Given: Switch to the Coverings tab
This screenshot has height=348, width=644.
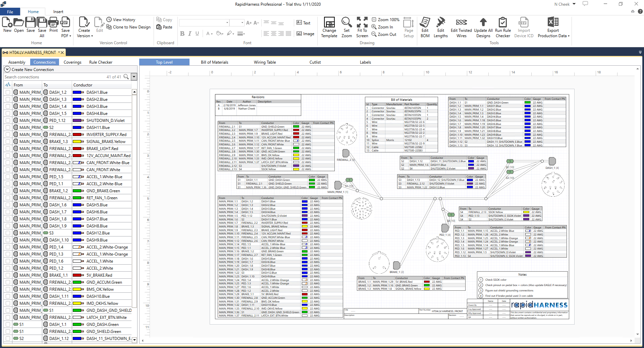Looking at the screenshot, I should (72, 62).
